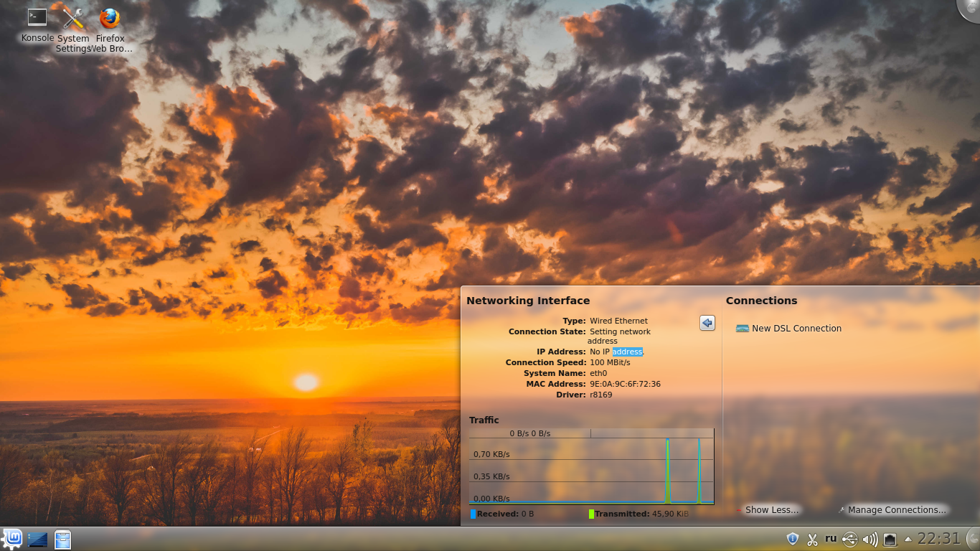Viewport: 980px width, 551px height.
Task: Launch System Settings from the desktop
Action: [73, 19]
